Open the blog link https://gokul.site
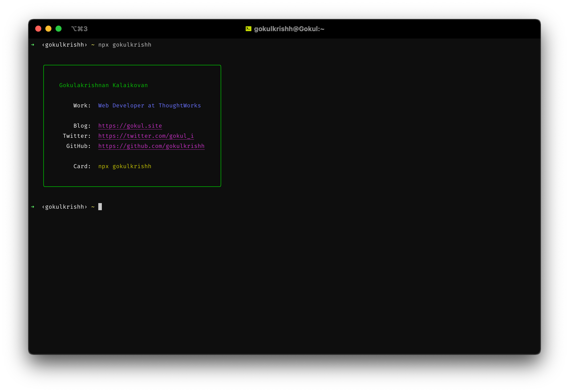This screenshot has width=569, height=392. click(130, 126)
